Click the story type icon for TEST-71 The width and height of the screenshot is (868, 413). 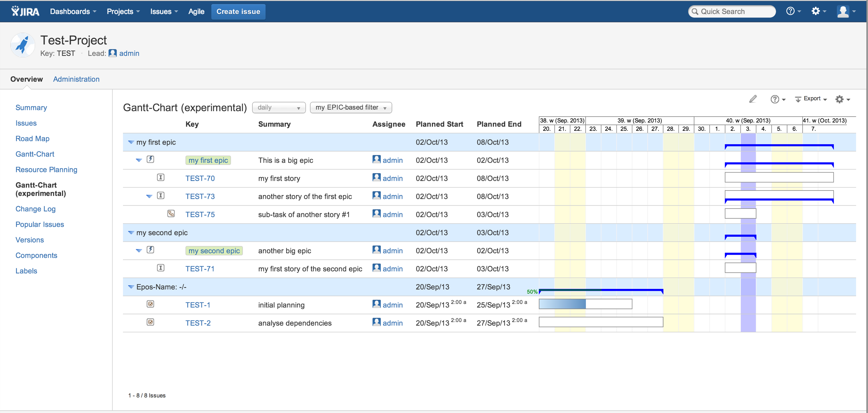(x=161, y=268)
